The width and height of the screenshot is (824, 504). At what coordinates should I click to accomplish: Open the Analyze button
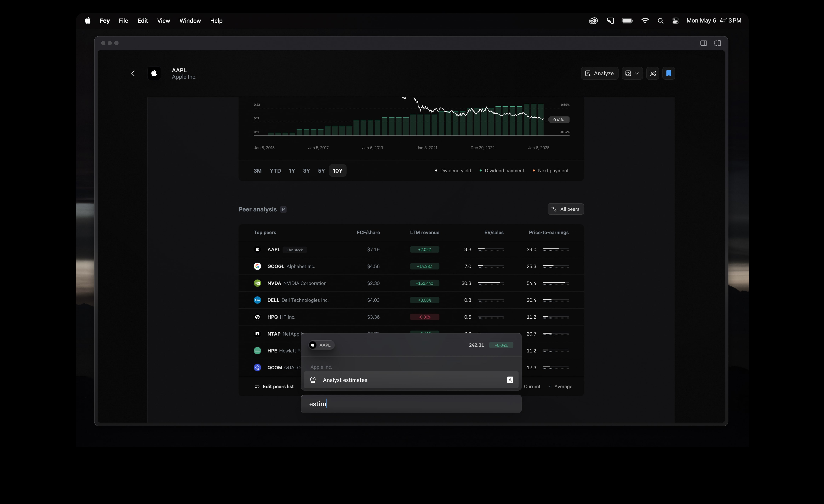click(599, 73)
